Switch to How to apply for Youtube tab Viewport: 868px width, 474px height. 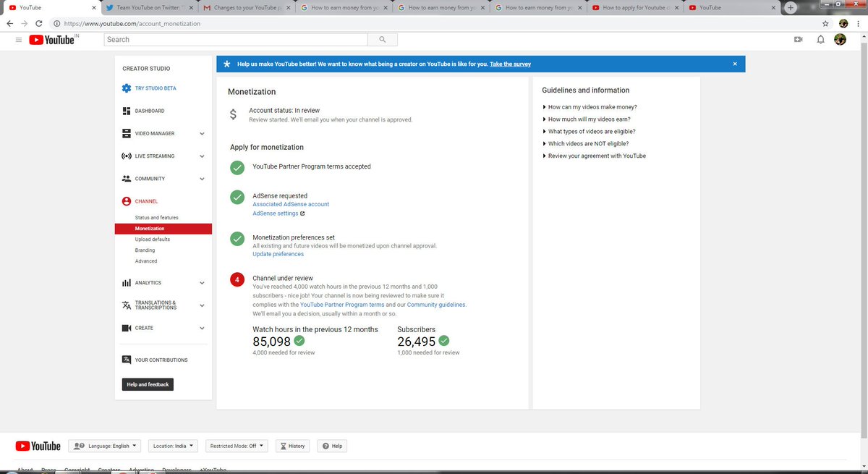635,7
